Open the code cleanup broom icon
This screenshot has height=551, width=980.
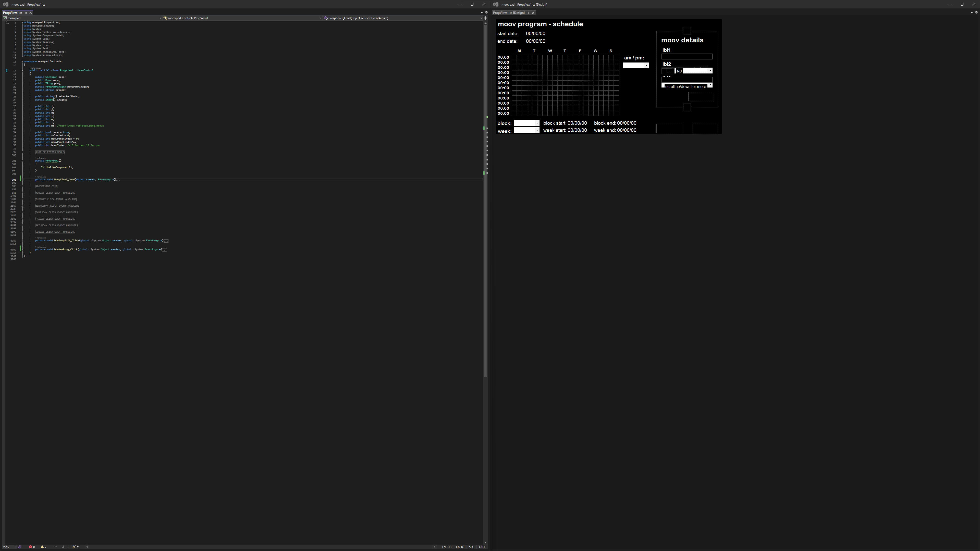(75, 547)
